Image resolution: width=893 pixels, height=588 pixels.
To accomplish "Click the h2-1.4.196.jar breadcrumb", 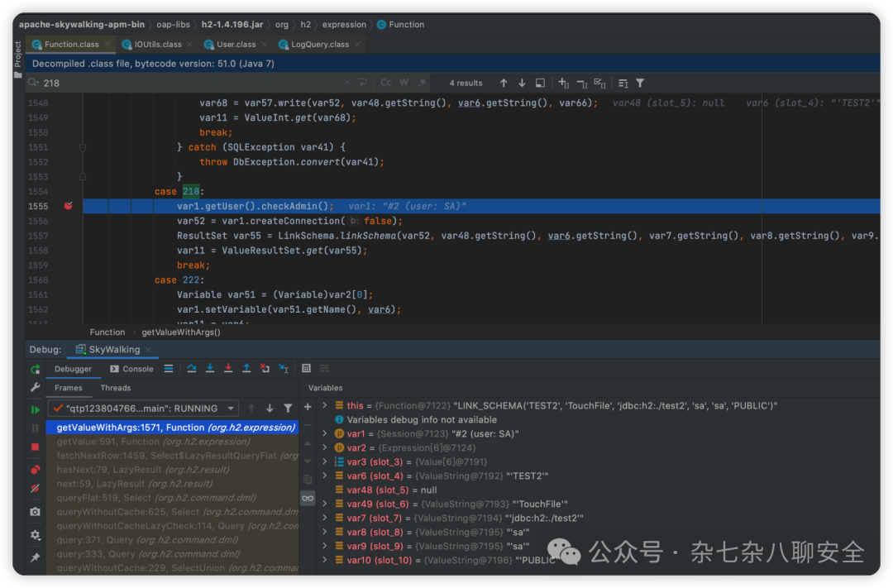I will (232, 25).
